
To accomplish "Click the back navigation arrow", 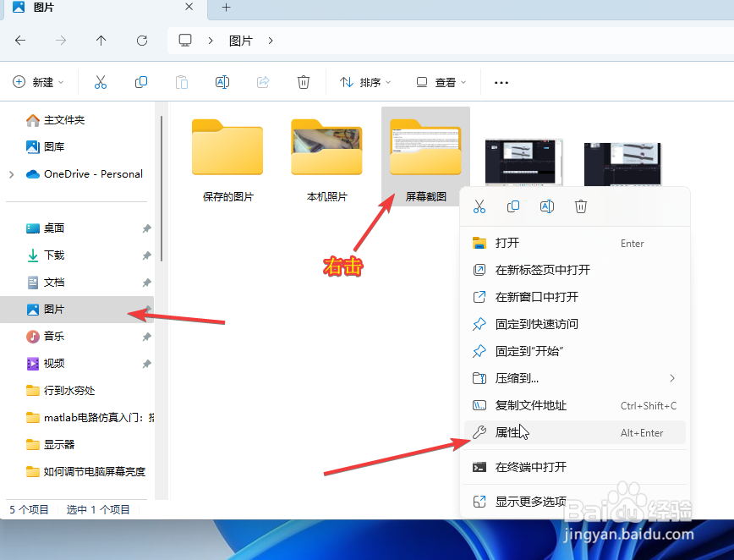I will 19,40.
